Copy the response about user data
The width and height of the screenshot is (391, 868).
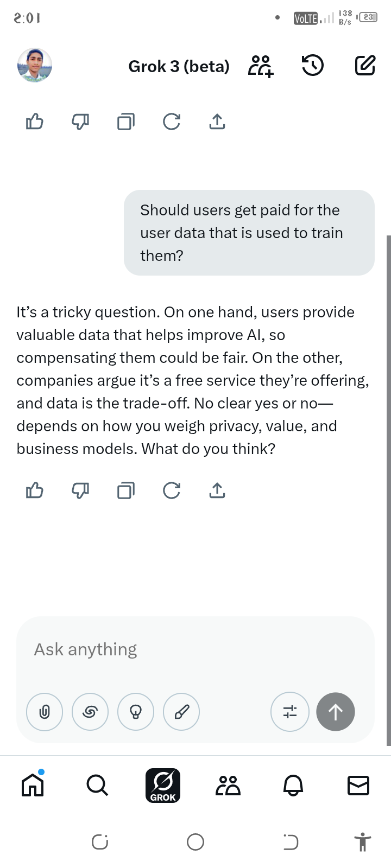(126, 490)
